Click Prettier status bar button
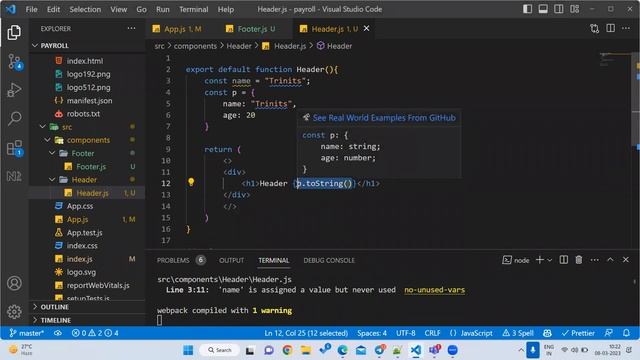 (578, 333)
